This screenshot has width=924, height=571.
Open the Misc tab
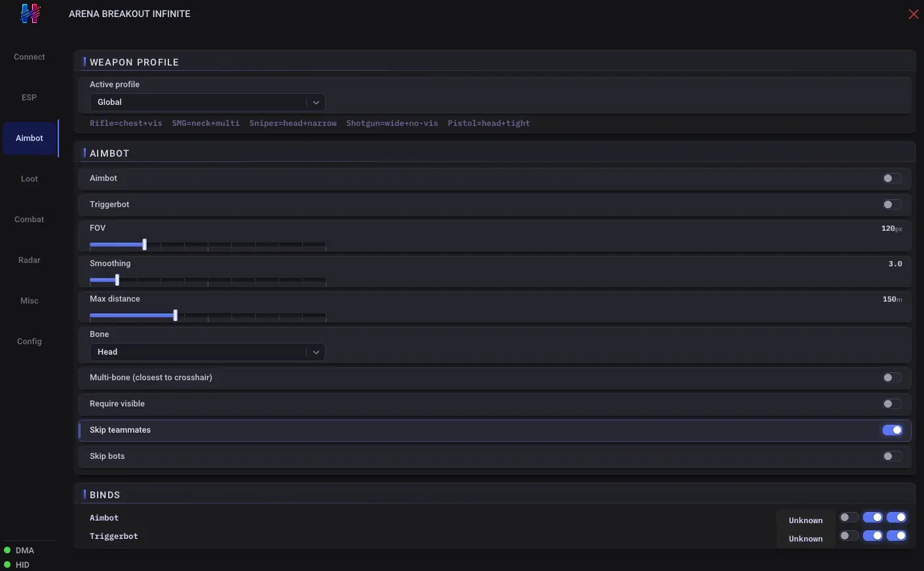point(29,301)
